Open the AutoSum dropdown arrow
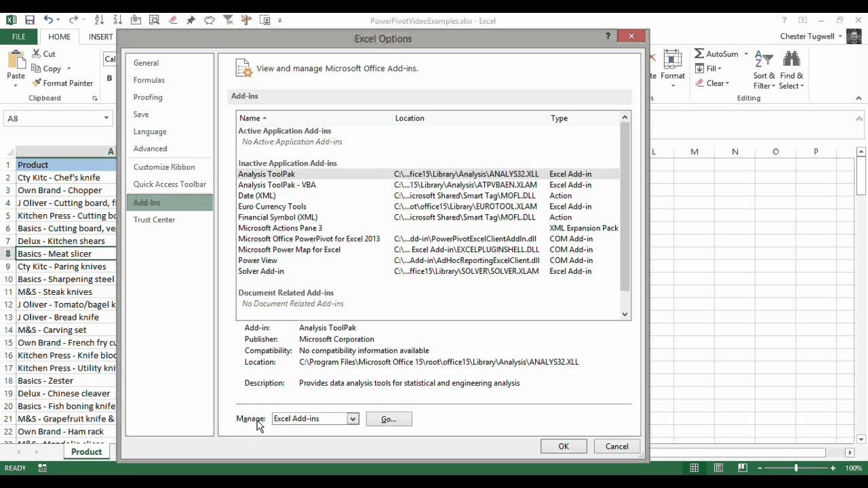Image resolution: width=868 pixels, height=488 pixels. pos(746,54)
